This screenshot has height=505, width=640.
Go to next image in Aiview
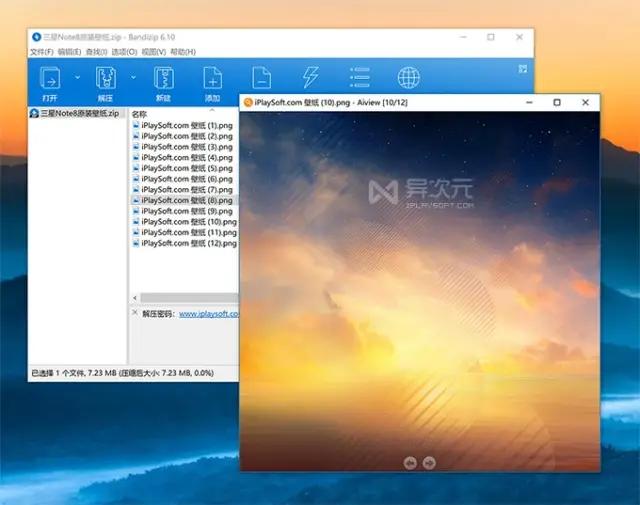429,463
